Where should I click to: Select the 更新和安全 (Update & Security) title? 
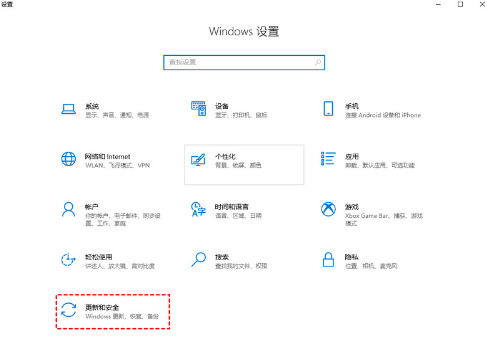[x=102, y=307]
